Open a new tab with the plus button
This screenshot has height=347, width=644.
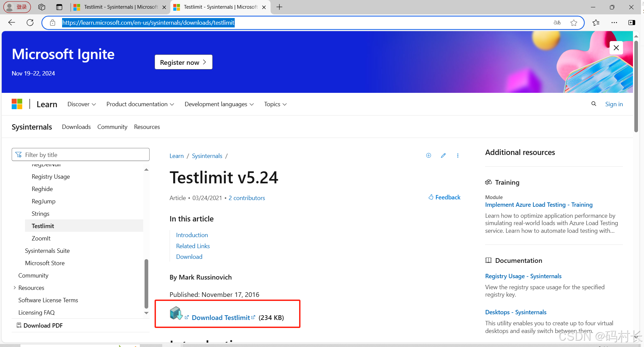pos(279,7)
